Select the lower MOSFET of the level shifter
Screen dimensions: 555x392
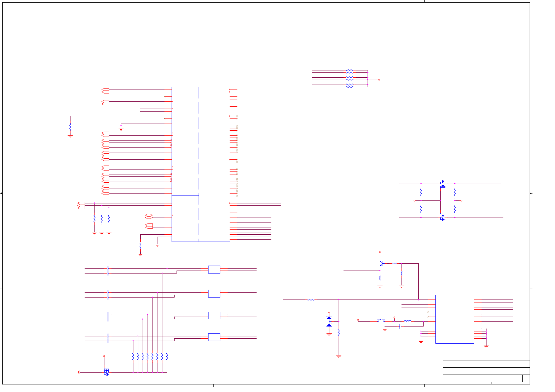443,217
